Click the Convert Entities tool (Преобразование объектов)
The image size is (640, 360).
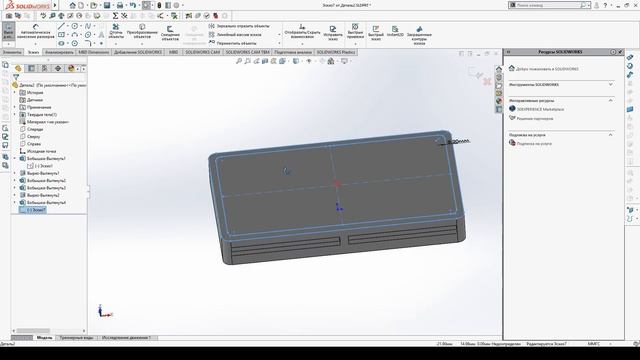(142, 32)
